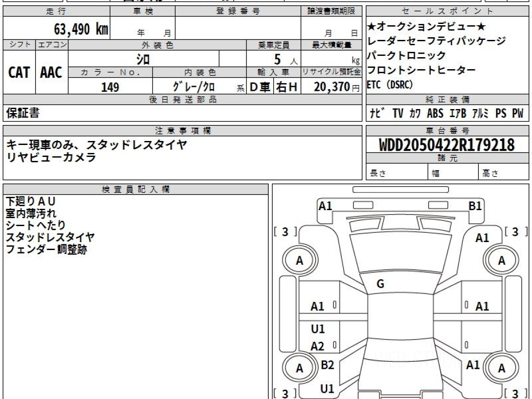Screen dimensions: 532x399
Task: Select the B2 damage mark on diagram
Action: [327, 365]
